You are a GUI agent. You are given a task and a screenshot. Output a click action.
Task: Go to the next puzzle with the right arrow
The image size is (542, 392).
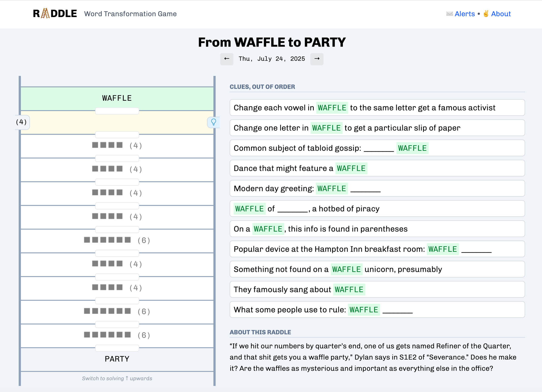[x=317, y=59]
